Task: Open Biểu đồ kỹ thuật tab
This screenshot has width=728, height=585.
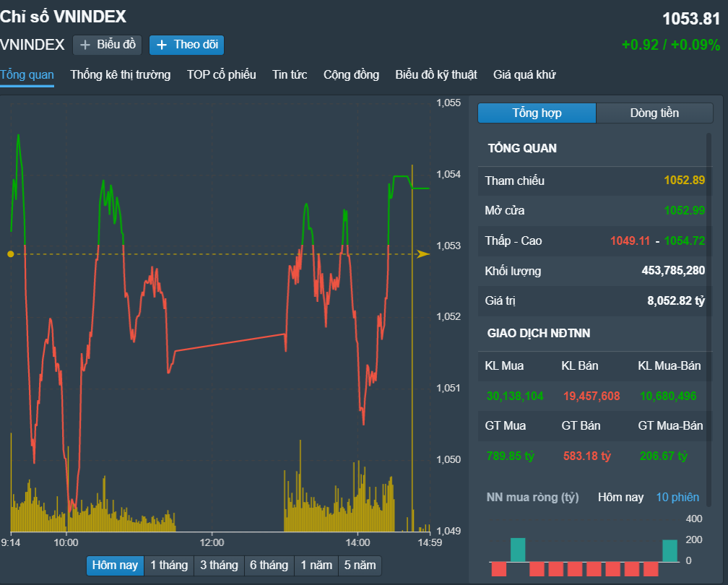Action: 436,74
